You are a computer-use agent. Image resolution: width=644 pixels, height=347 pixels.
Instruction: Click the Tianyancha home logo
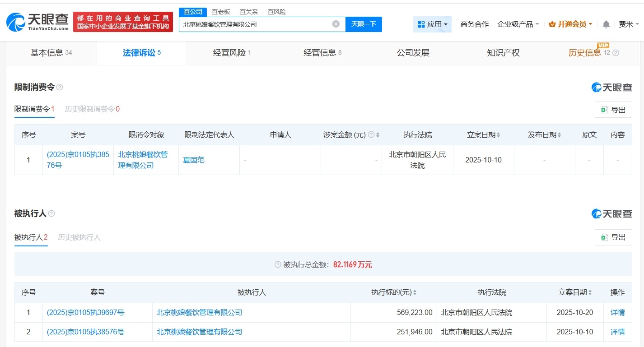point(38,22)
